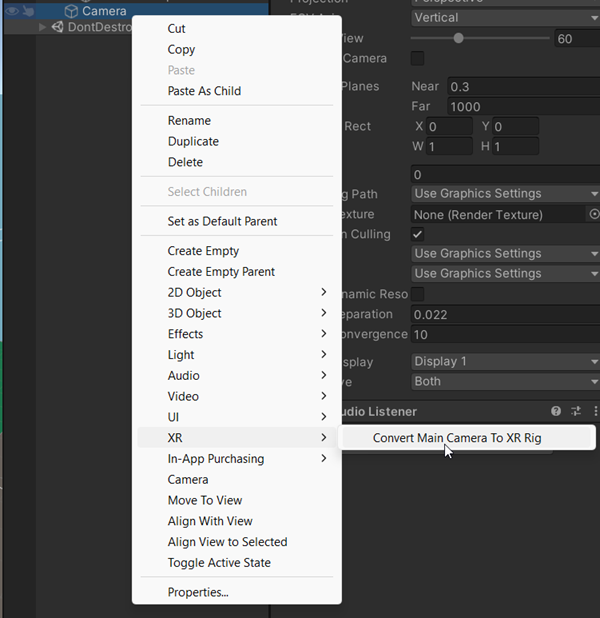Screen dimensions: 600x618
Task: Open Audio Listener three-dot options menu
Action: point(595,411)
